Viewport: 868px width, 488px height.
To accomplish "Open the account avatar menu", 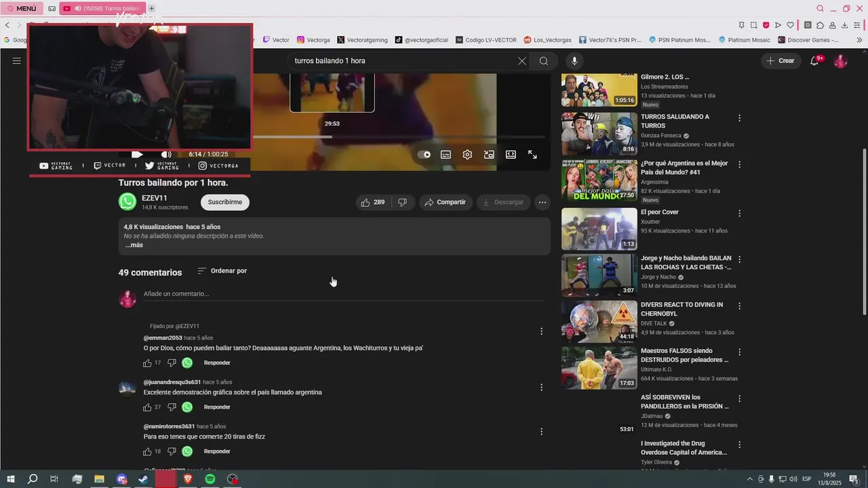I will (841, 61).
